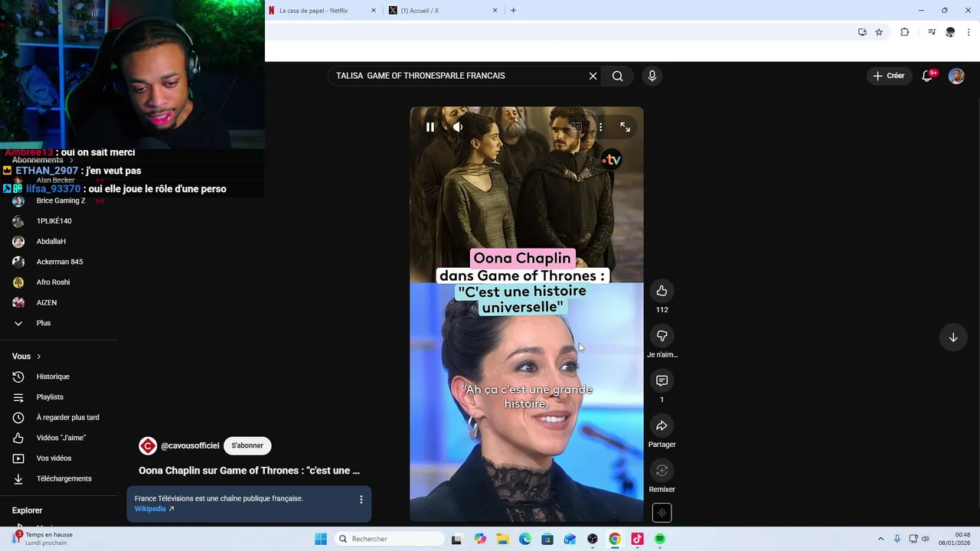Viewport: 980px width, 551px height.
Task: Close the La casa de papel Netflix tab
Action: tap(374, 11)
